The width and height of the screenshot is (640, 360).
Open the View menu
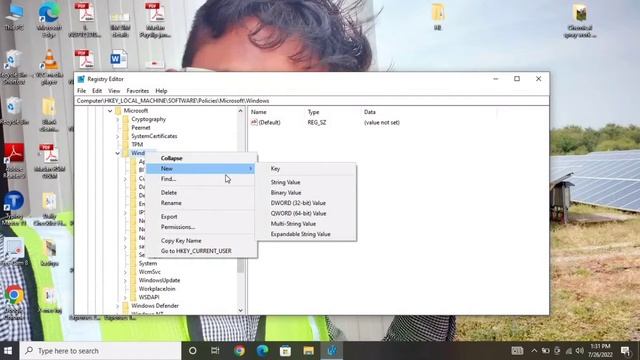point(114,91)
